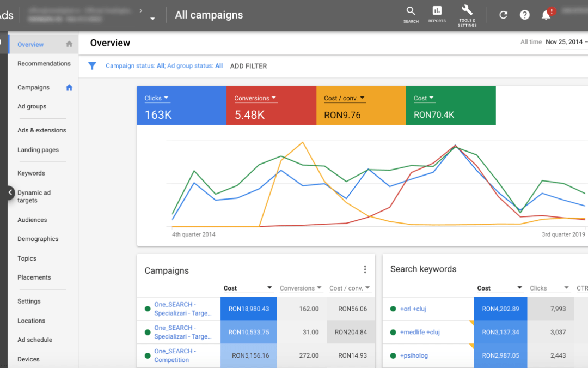Open the help question mark icon
This screenshot has width=588, height=368.
pyautogui.click(x=525, y=15)
